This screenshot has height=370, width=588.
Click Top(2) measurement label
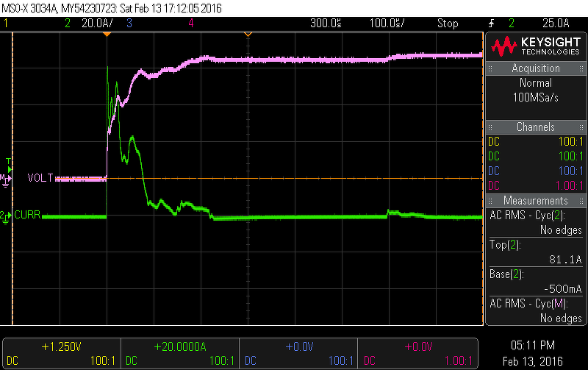(x=505, y=245)
